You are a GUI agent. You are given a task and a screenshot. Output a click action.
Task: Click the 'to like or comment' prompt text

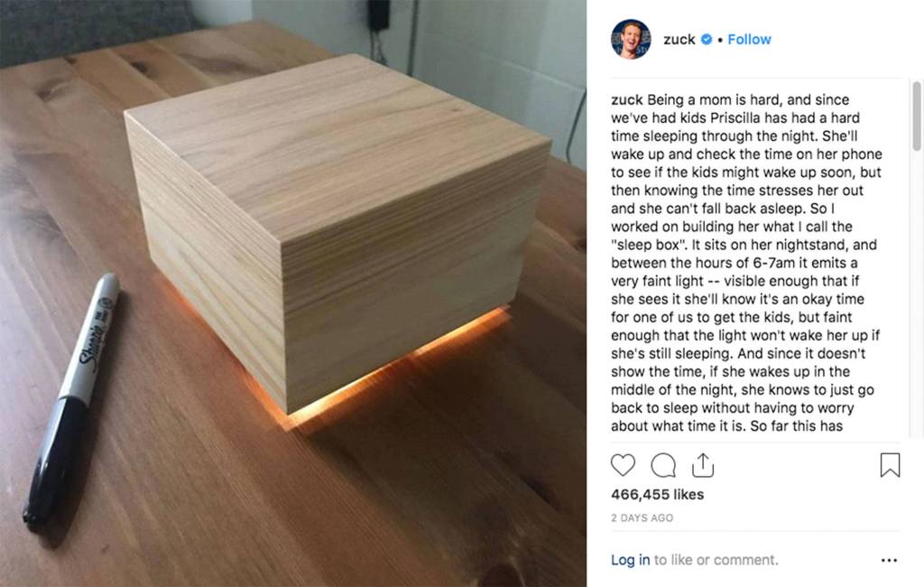click(x=716, y=560)
